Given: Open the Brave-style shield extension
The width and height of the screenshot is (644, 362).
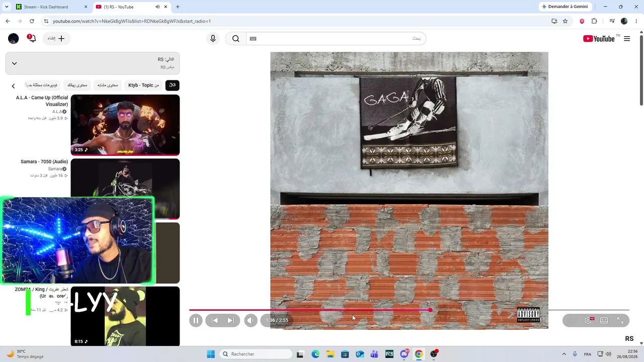Looking at the screenshot, I should [x=582, y=21].
